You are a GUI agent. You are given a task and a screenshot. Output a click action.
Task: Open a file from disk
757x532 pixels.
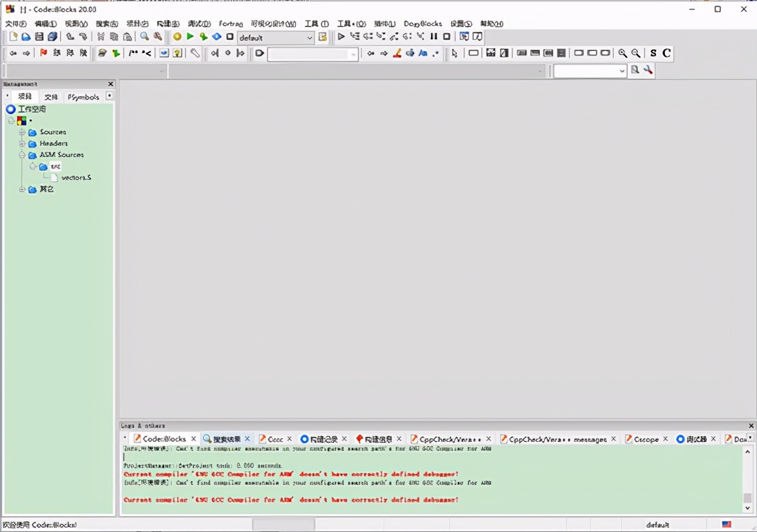point(25,37)
